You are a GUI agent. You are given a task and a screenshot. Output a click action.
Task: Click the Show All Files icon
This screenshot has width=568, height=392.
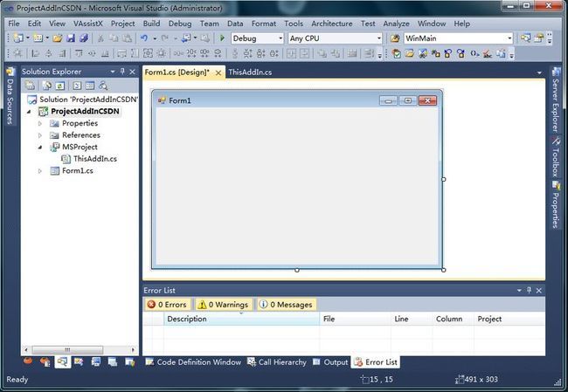pyautogui.click(x=47, y=86)
